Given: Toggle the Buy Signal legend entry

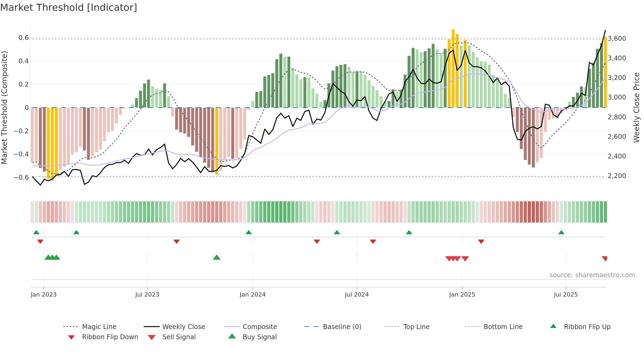Looking at the screenshot, I should coord(252,337).
